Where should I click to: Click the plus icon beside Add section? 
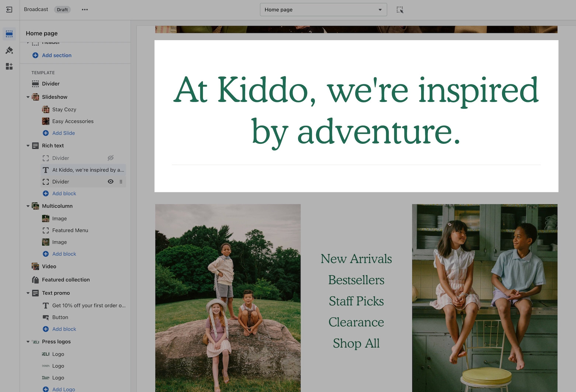(x=35, y=55)
